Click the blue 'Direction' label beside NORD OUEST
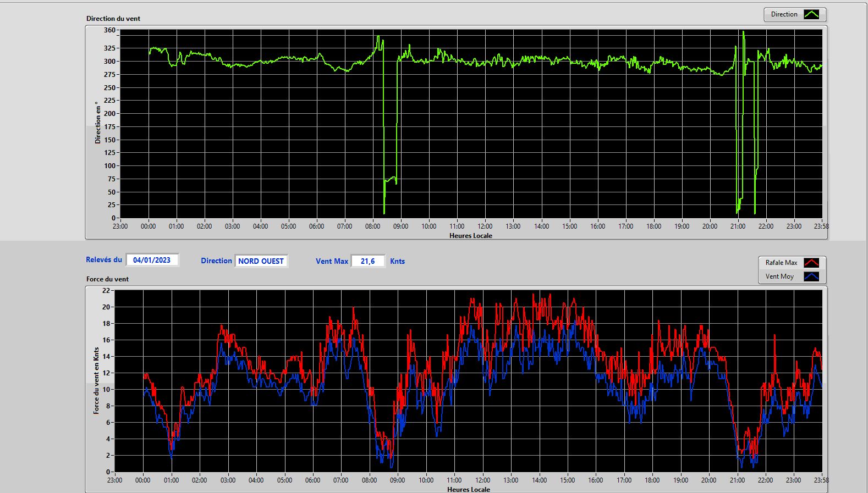The height and width of the screenshot is (493, 868). (216, 261)
